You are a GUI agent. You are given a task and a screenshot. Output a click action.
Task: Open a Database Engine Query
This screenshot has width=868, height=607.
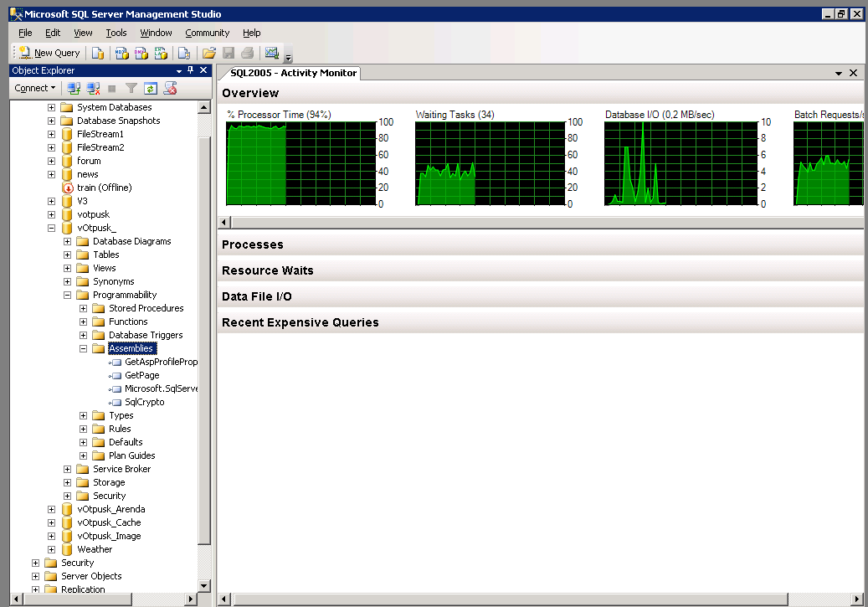point(98,54)
